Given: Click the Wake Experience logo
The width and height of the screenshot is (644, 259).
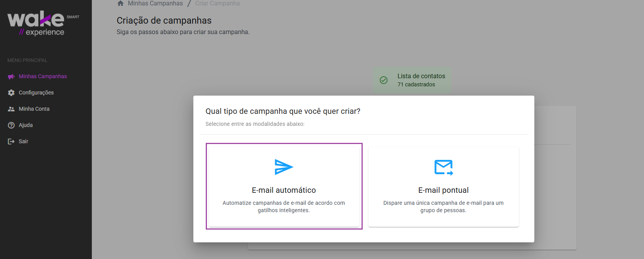Looking at the screenshot, I should tap(43, 24).
